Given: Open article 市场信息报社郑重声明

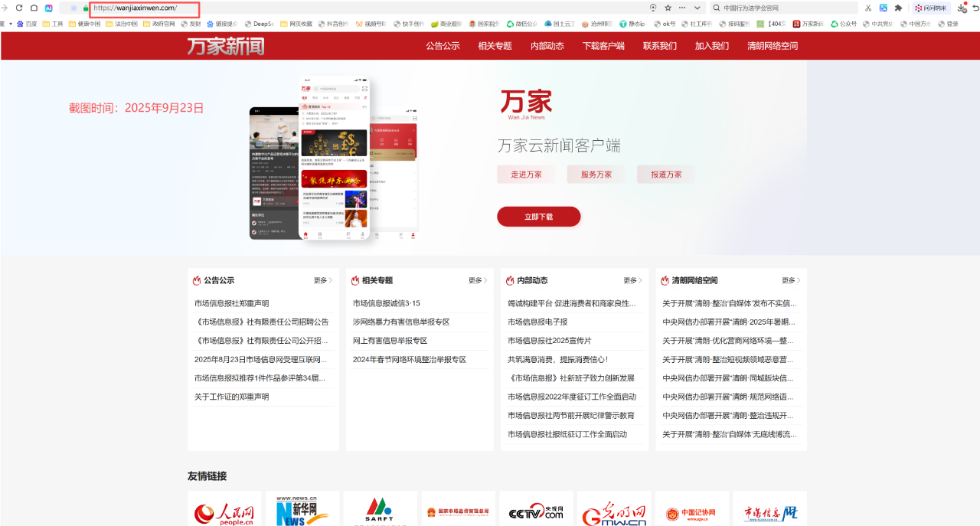Looking at the screenshot, I should (x=231, y=303).
